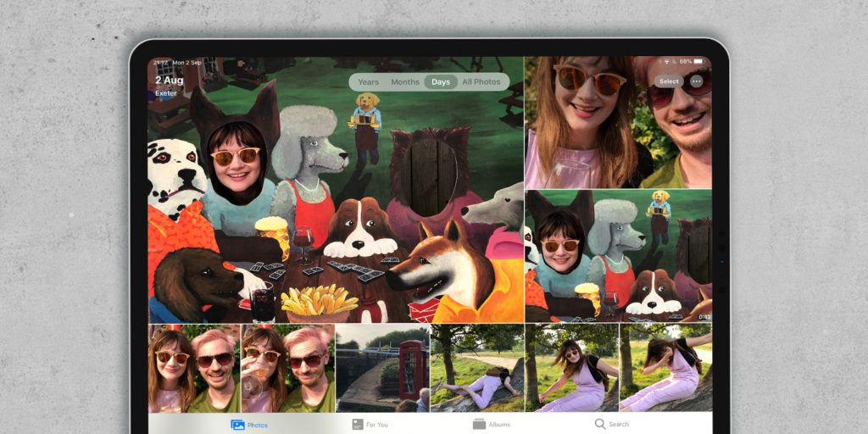Open the Albums tab
The width and height of the screenshot is (868, 434).
point(489,425)
